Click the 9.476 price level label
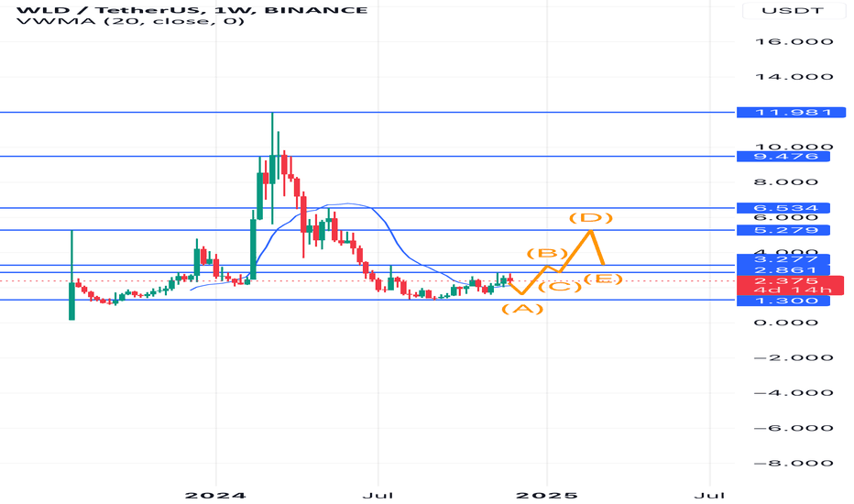The width and height of the screenshot is (854, 504). 783,157
